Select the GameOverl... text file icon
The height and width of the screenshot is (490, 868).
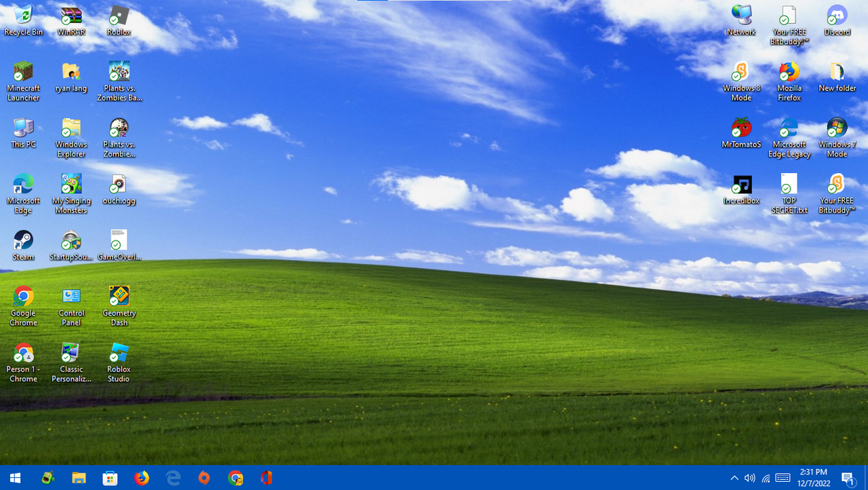coord(119,246)
